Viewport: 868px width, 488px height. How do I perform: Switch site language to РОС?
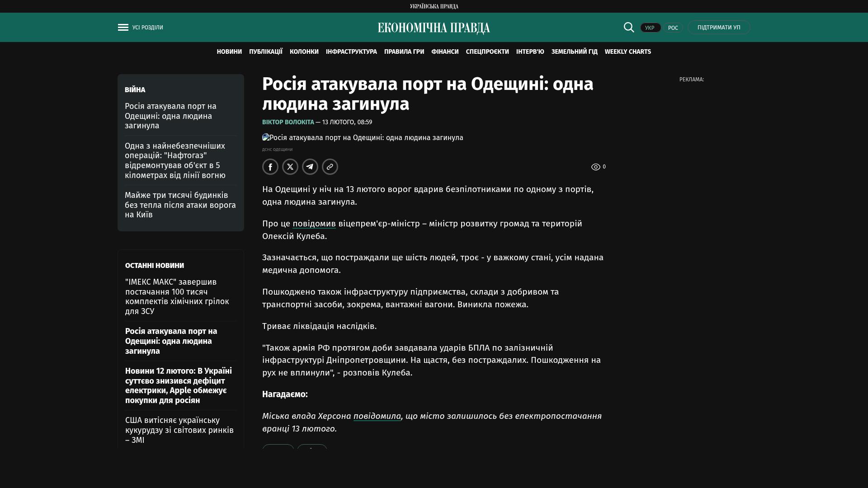(673, 28)
